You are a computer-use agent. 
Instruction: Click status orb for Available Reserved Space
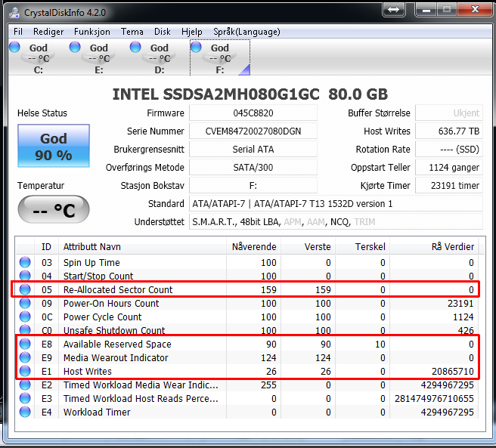25,344
